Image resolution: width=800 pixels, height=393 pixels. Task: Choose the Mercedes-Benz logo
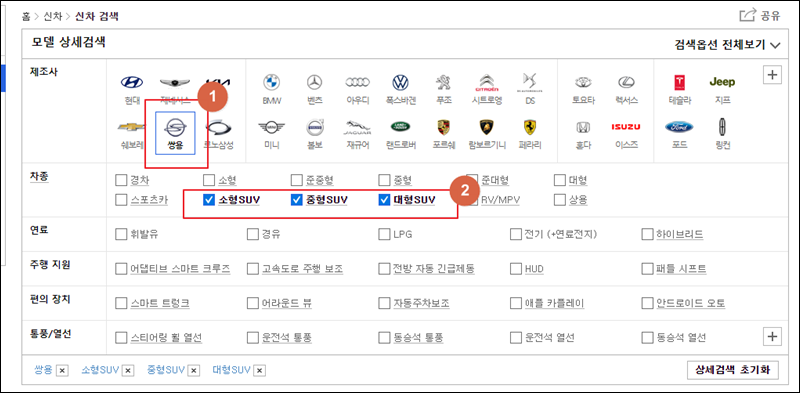(315, 82)
